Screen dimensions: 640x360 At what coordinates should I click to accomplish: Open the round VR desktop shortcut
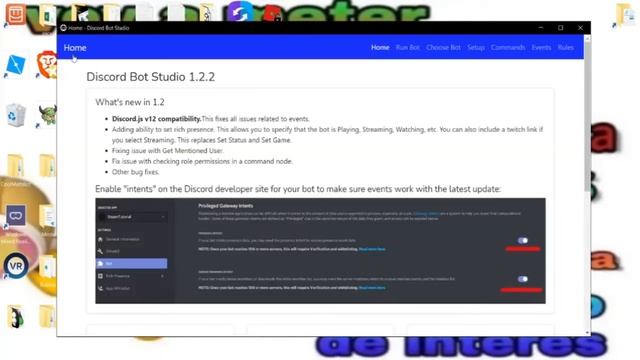[x=16, y=266]
